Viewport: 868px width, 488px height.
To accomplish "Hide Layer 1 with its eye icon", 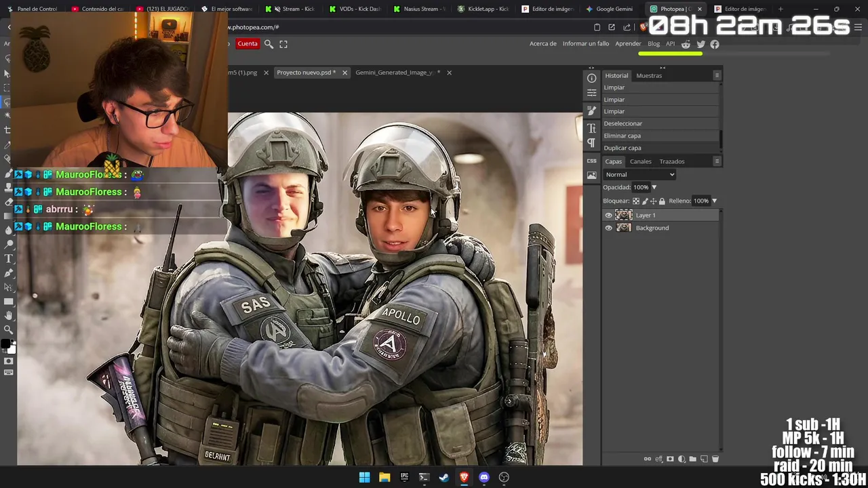I will coord(608,216).
